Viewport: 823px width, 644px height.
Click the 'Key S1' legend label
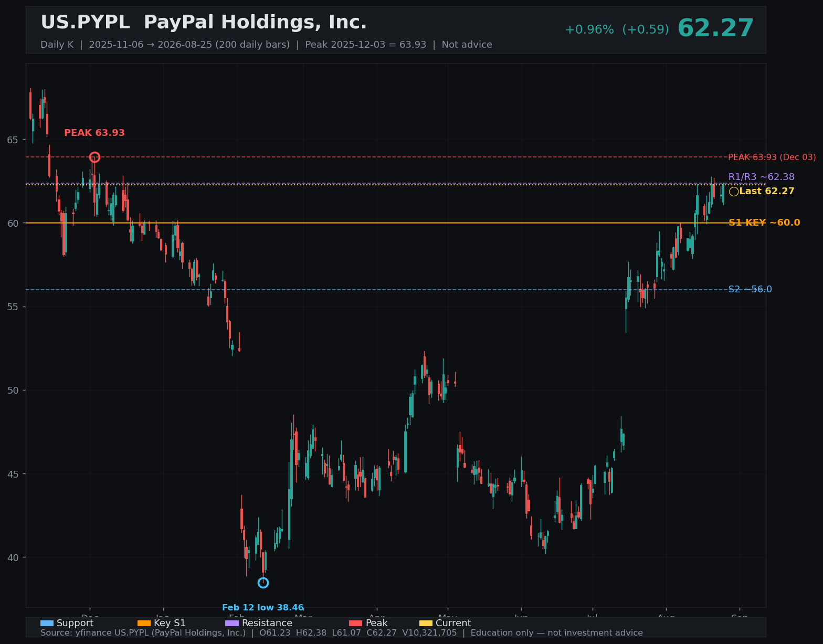point(170,624)
